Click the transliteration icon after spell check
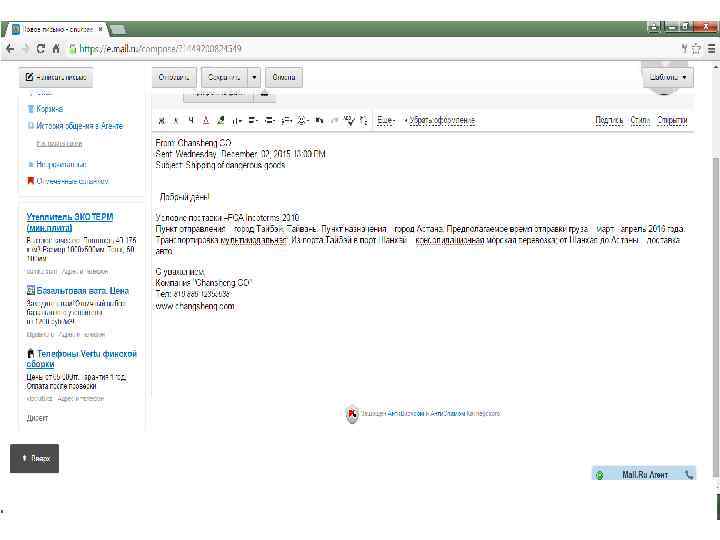This screenshot has height=540, width=720. pos(364,120)
